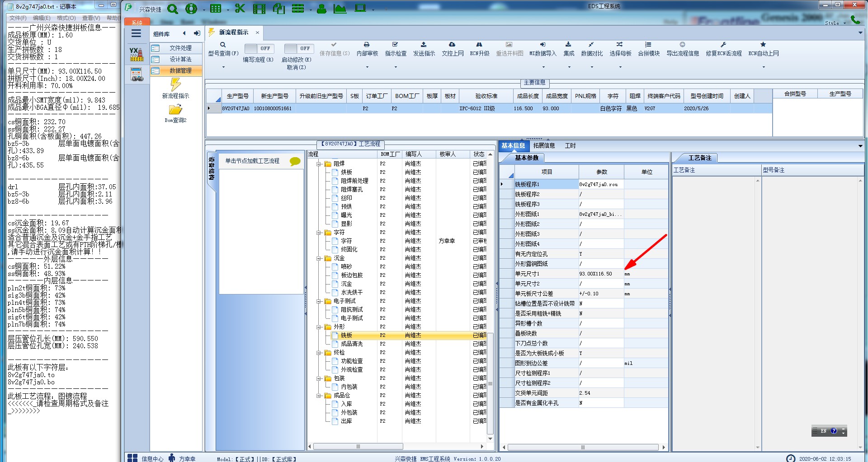Open 新流程指示 lightning icon in component list
The image size is (868, 462).
click(x=175, y=84)
